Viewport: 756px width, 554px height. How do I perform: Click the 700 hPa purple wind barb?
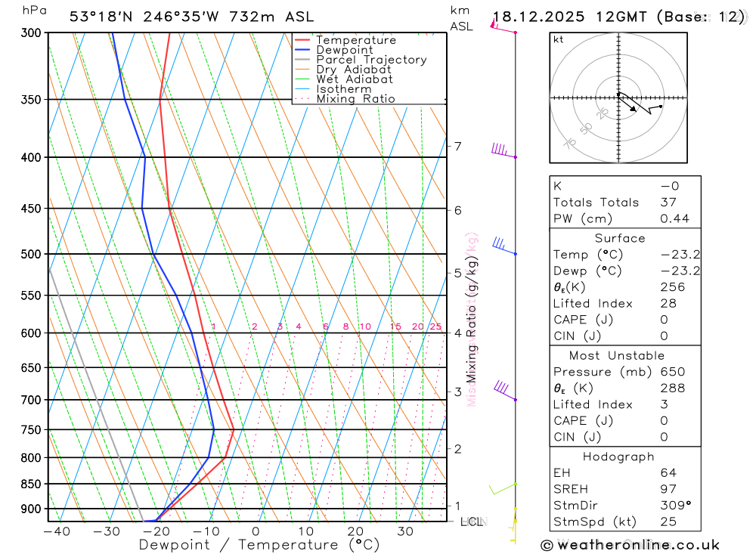pyautogui.click(x=505, y=391)
